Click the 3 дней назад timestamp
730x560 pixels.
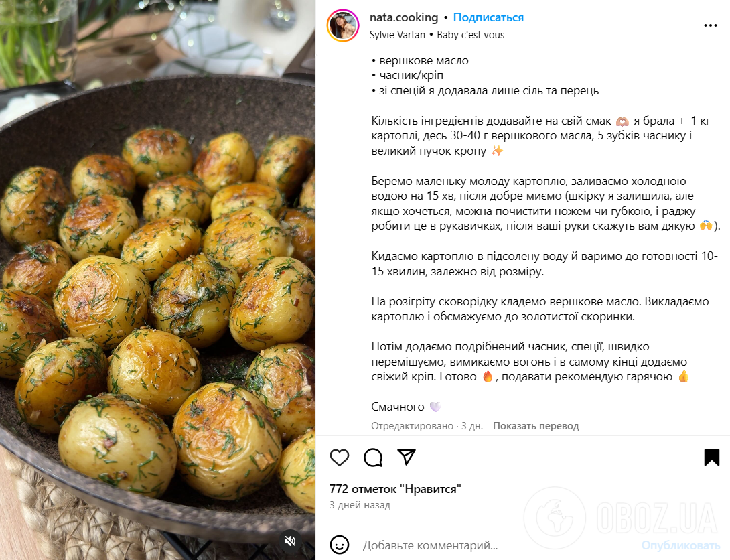[360, 505]
